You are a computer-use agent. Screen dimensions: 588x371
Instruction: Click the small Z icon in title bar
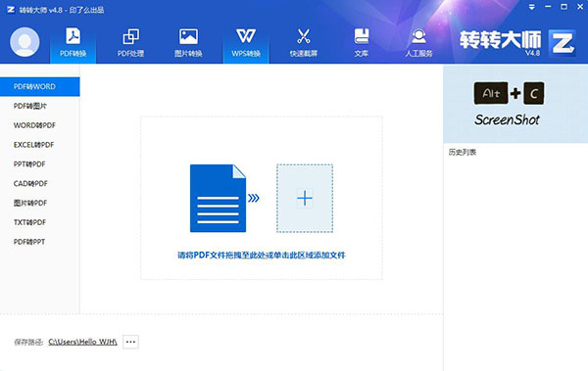[11, 10]
